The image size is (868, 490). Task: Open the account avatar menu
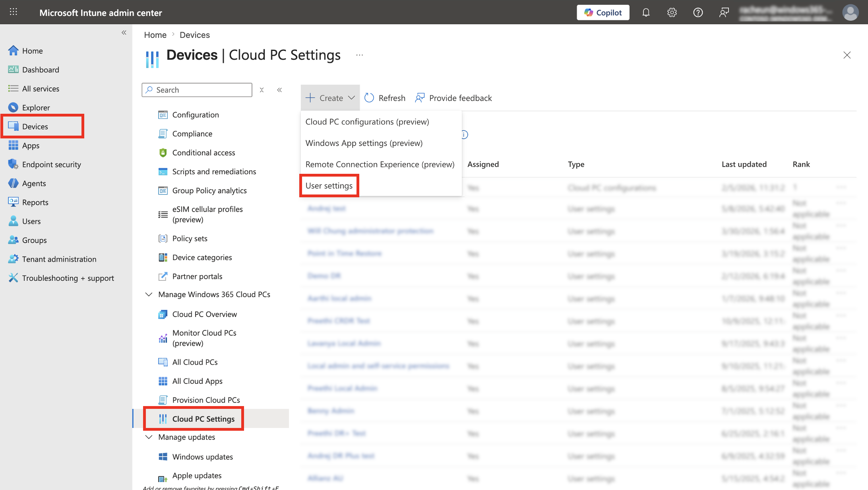pos(850,12)
